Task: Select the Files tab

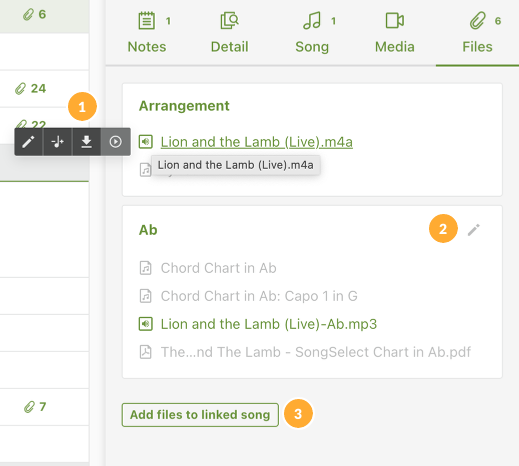Action: tap(477, 32)
